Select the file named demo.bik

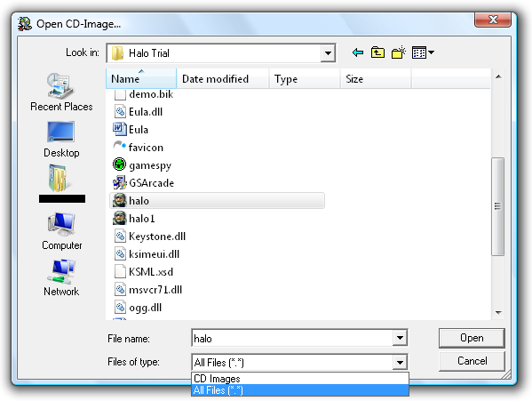[151, 94]
